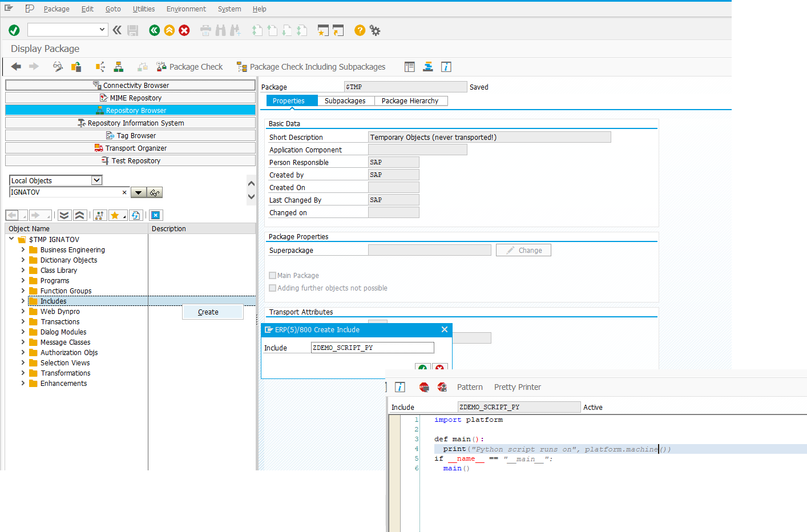Viewport: 807px width, 532px height.
Task: Open Customize Local Layout gears icon
Action: pos(375,30)
